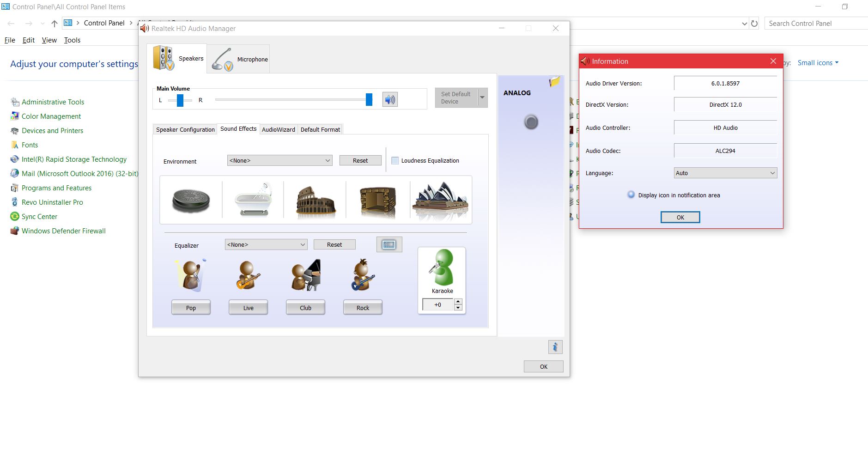The width and height of the screenshot is (868, 463).
Task: Open the Default Format tab
Action: (x=320, y=129)
